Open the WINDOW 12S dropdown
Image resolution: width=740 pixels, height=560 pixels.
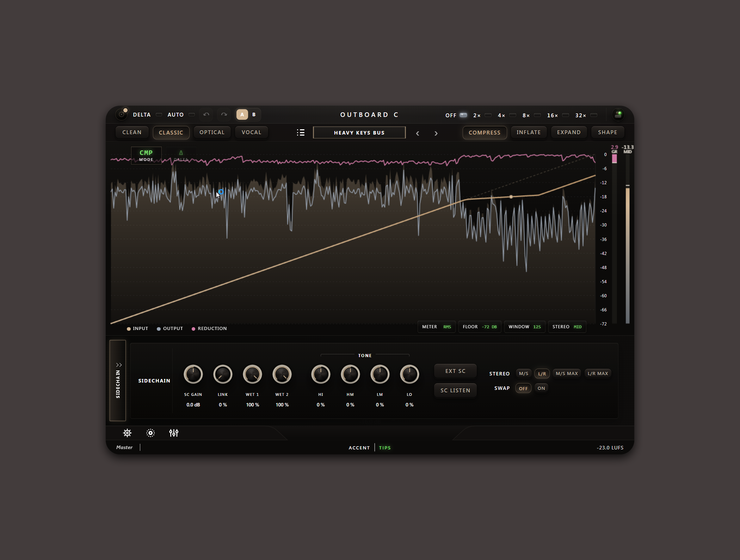click(x=524, y=327)
